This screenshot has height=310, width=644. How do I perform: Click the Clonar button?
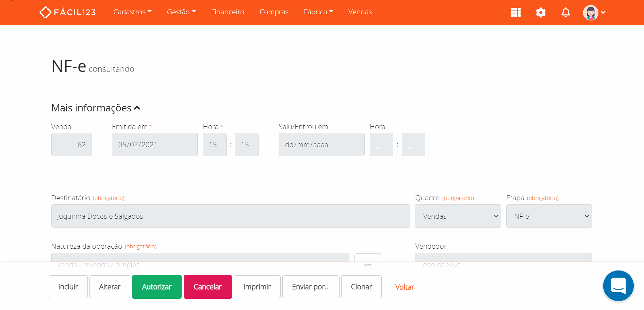point(361,287)
